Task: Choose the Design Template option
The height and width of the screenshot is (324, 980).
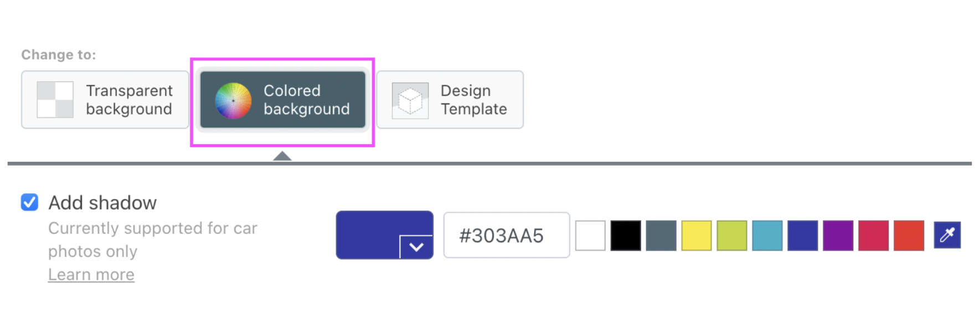Action: click(450, 100)
